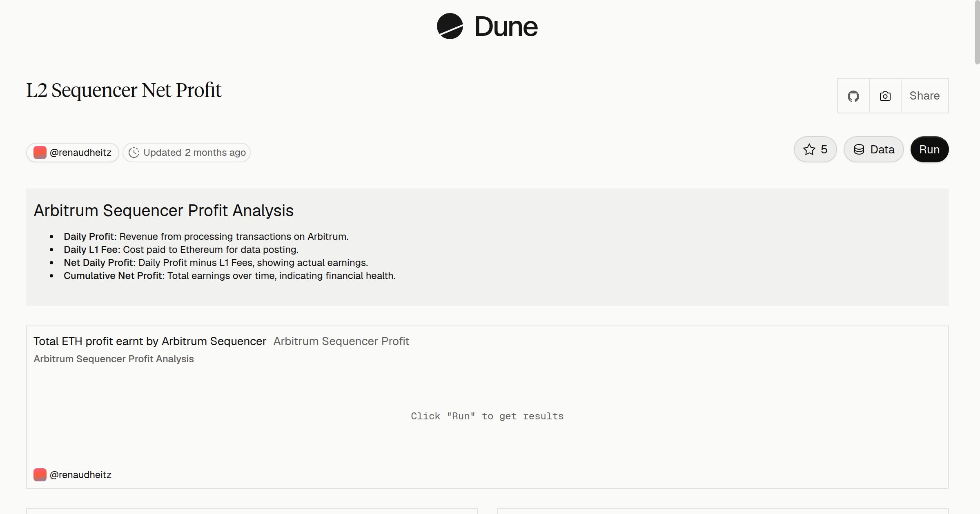Open @renaudheitz link in chart card
This screenshot has height=514, width=980.
point(80,475)
